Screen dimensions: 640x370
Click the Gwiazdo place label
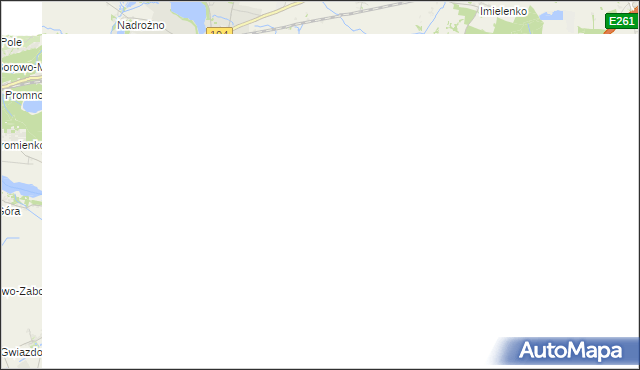(21, 352)
